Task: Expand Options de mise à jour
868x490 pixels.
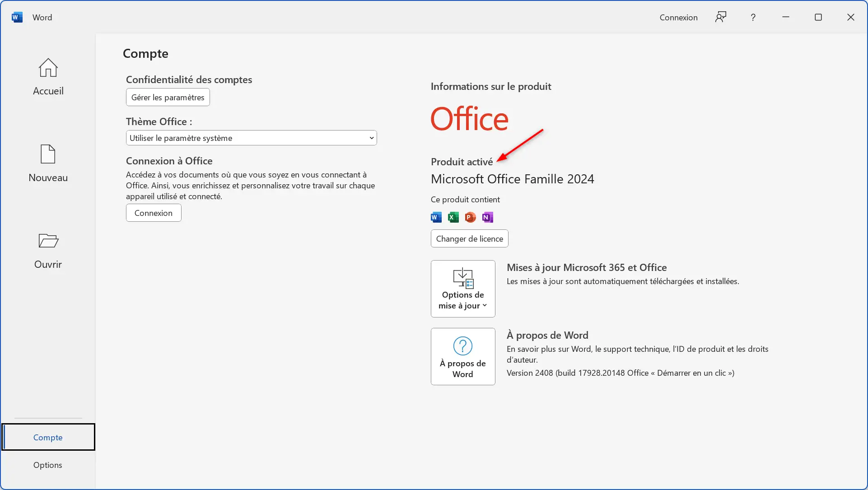Action: point(462,289)
